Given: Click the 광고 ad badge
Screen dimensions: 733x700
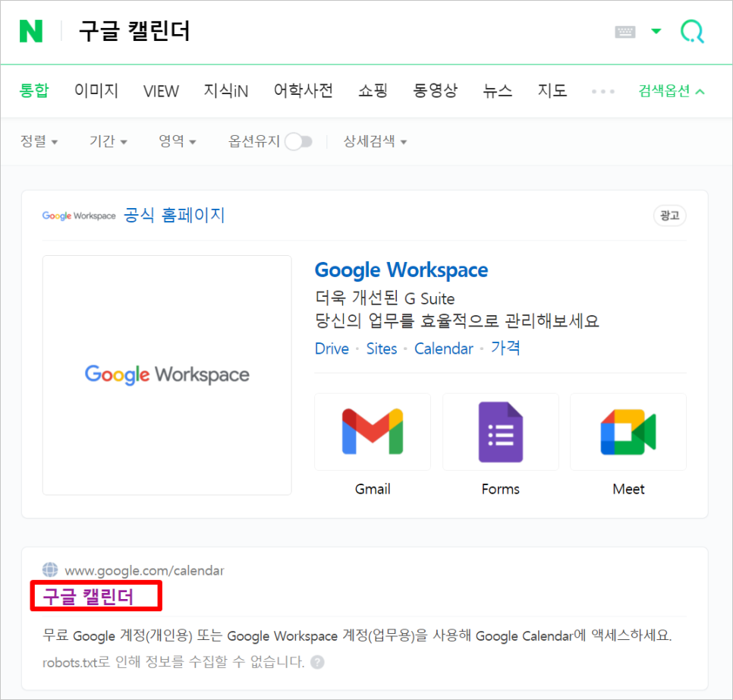Looking at the screenshot, I should click(669, 216).
